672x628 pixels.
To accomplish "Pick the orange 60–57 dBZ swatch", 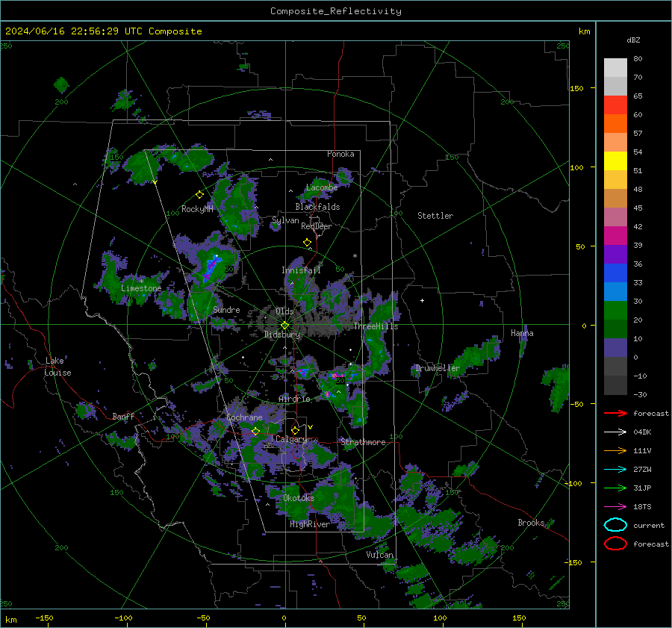I will tap(615, 124).
